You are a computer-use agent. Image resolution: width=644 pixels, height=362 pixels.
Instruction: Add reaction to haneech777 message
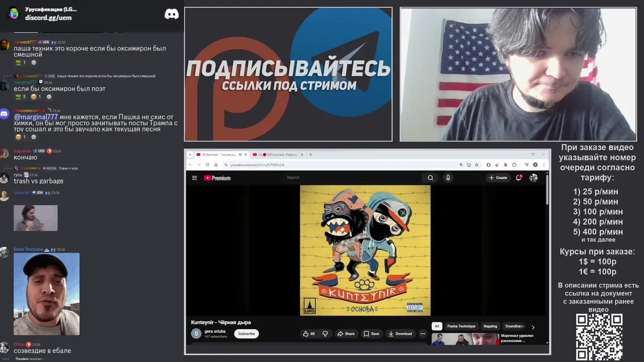(34, 62)
